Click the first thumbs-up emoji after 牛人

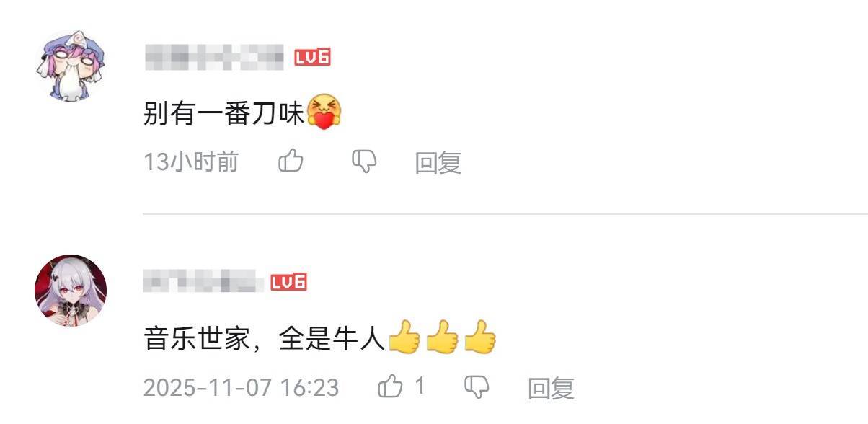point(404,337)
